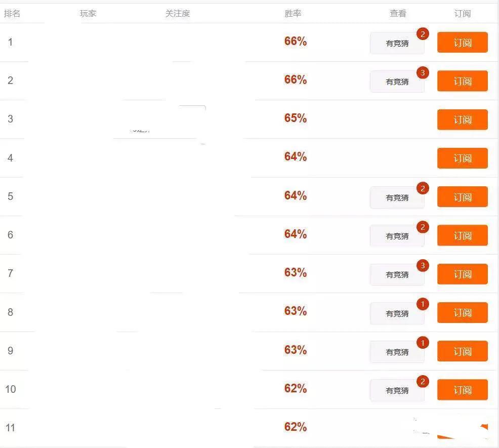Hit the rank 6 订阅 button
Viewport: 499px width, 448px height.
pos(462,235)
